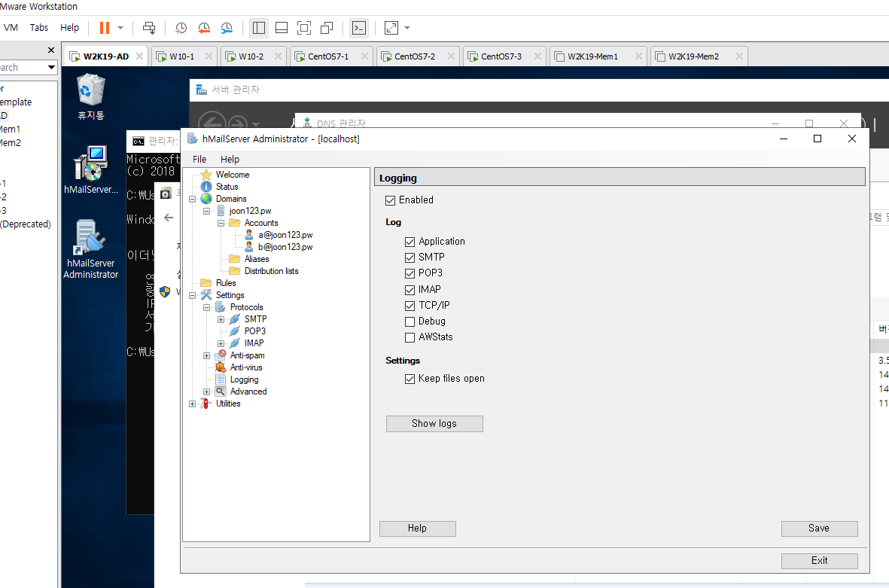Open Distribution lists folder
Screen dimensions: 889x588
click(271, 271)
